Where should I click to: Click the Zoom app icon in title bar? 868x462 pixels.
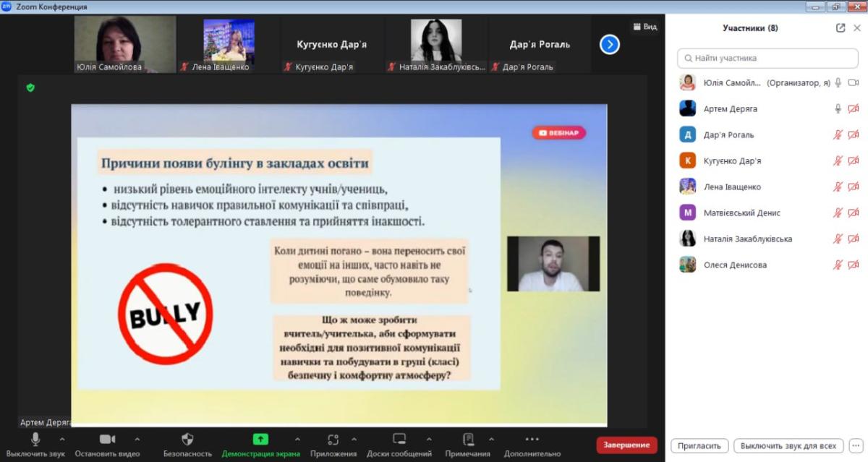(7, 7)
